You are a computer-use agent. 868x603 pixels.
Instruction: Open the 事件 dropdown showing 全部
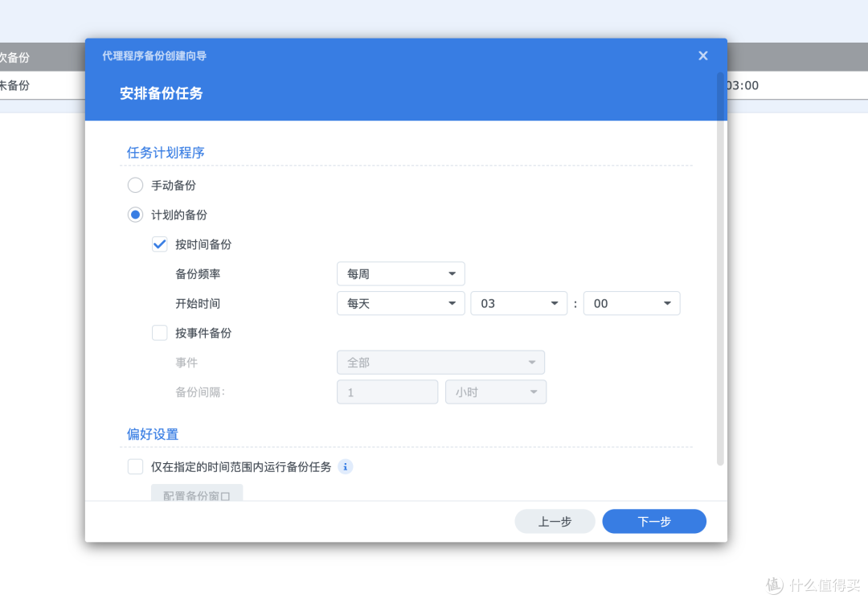click(x=440, y=362)
